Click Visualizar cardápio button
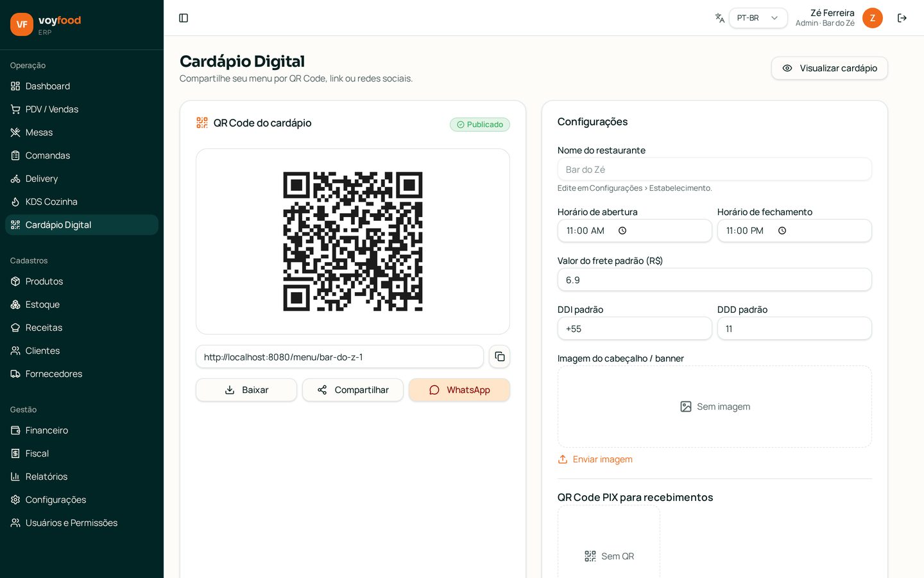This screenshot has height=578, width=924. [x=829, y=68]
